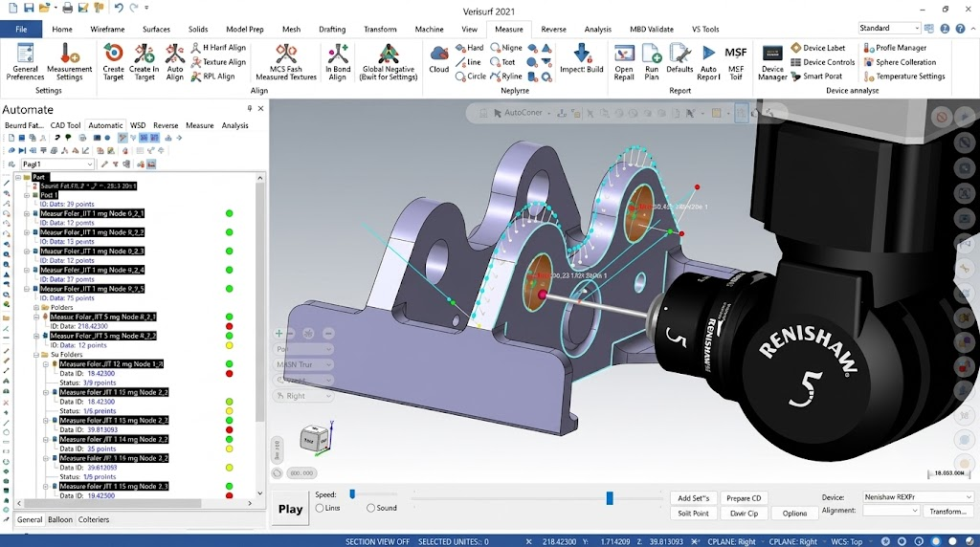Click the Oplions button
Image resolution: width=980 pixels, height=547 pixels.
pos(794,514)
